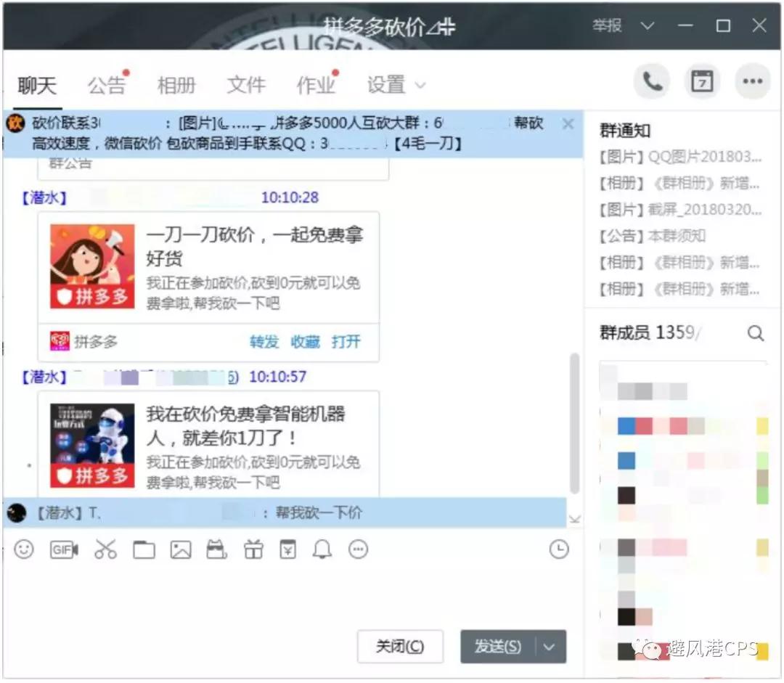Open the 一刀一刀砍价 share card thumbnail
Image resolution: width=784 pixels, height=683 pixels.
click(92, 266)
